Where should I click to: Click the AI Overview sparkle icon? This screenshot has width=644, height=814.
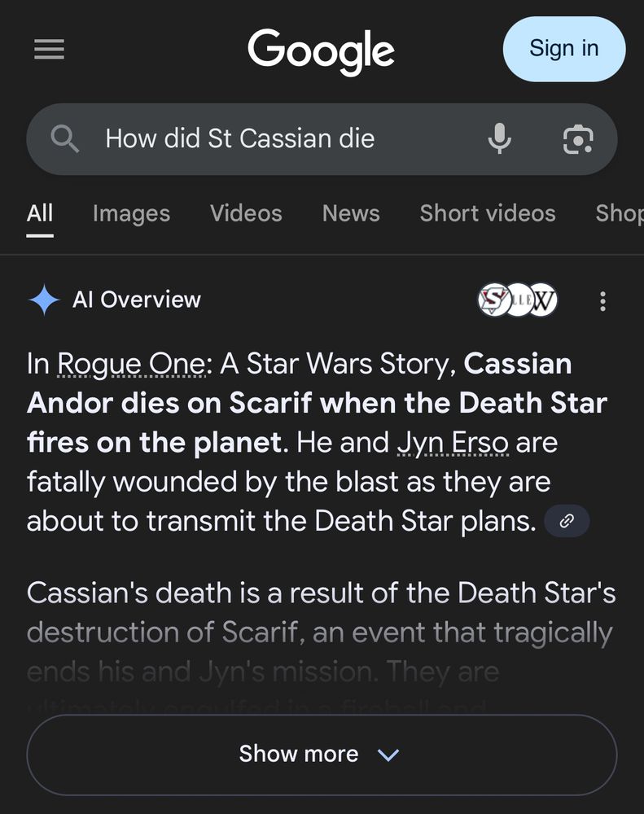tap(44, 300)
